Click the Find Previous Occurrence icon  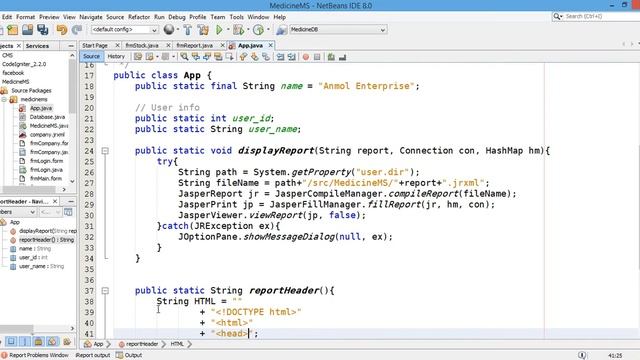coord(196,57)
